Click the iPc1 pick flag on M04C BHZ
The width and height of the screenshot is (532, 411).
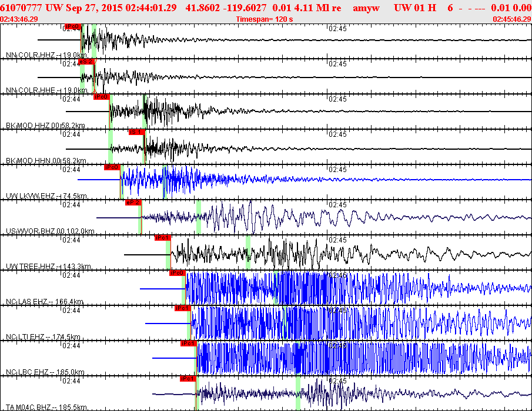point(188,379)
